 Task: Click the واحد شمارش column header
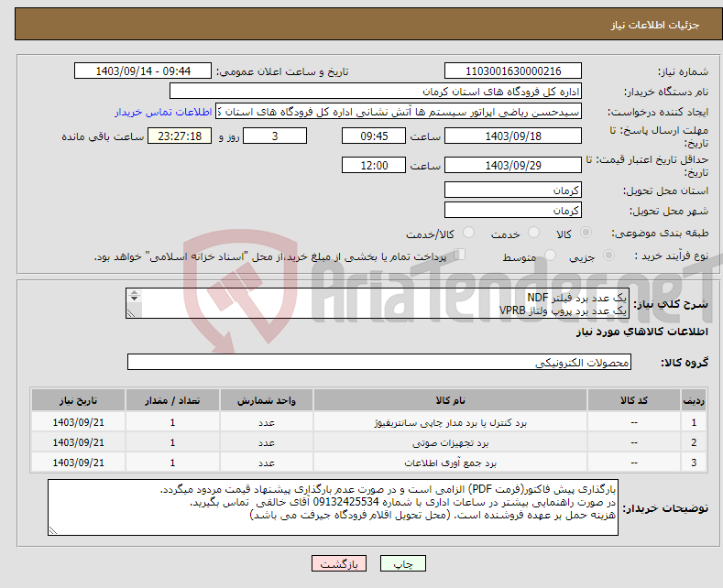tap(267, 400)
